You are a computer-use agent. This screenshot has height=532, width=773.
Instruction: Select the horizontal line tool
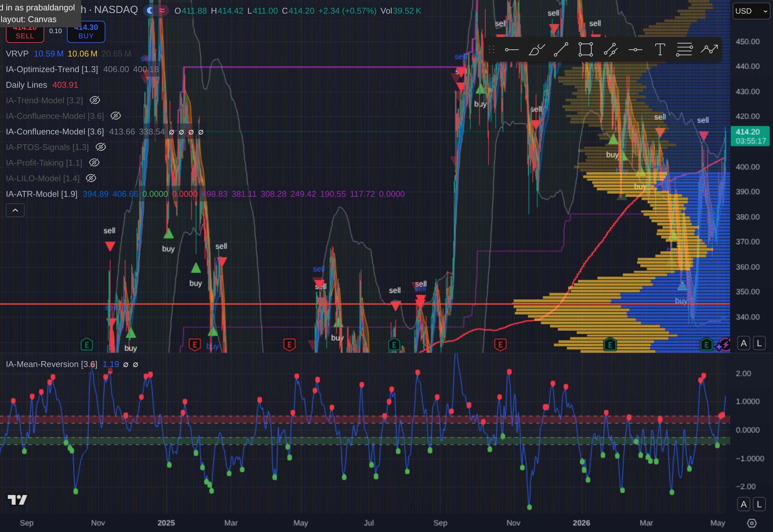[x=635, y=50]
